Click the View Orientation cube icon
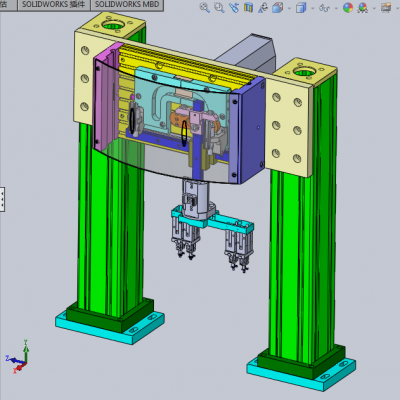Screen dimensions: 400x400 [x=278, y=7]
